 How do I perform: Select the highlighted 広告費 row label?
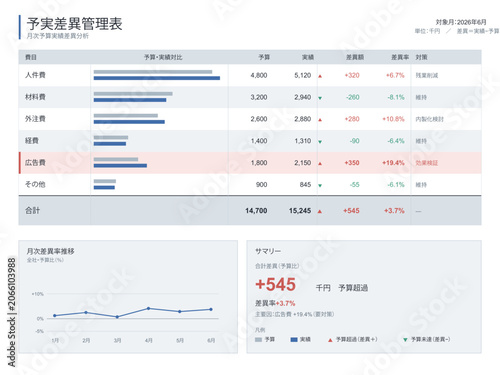pyautogui.click(x=35, y=163)
